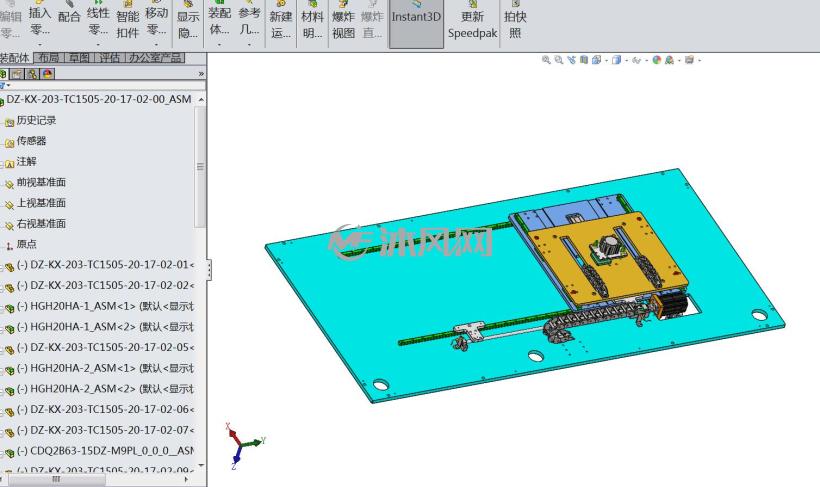Open the Display Style dropdown arrow

coord(626,61)
